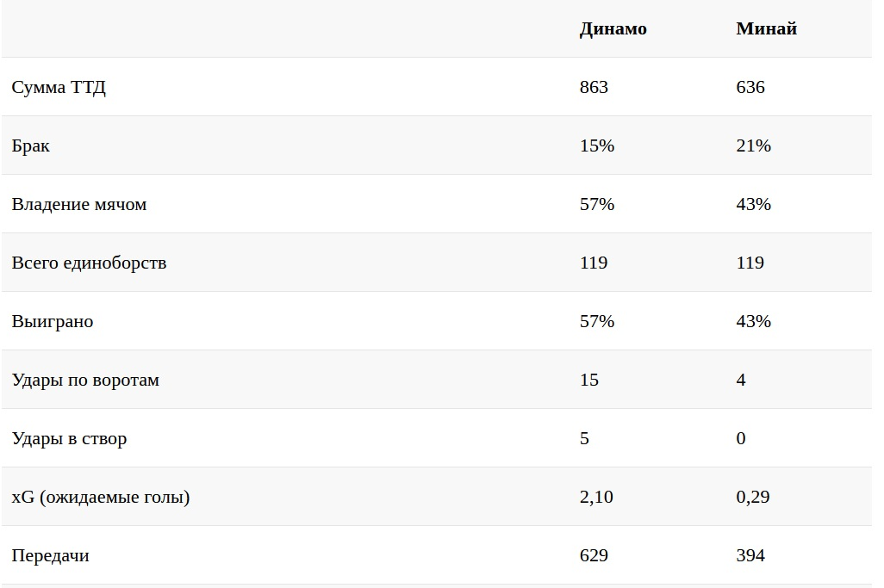This screenshot has height=588, width=884.
Task: Select the Владение мячом row label
Action: click(79, 204)
